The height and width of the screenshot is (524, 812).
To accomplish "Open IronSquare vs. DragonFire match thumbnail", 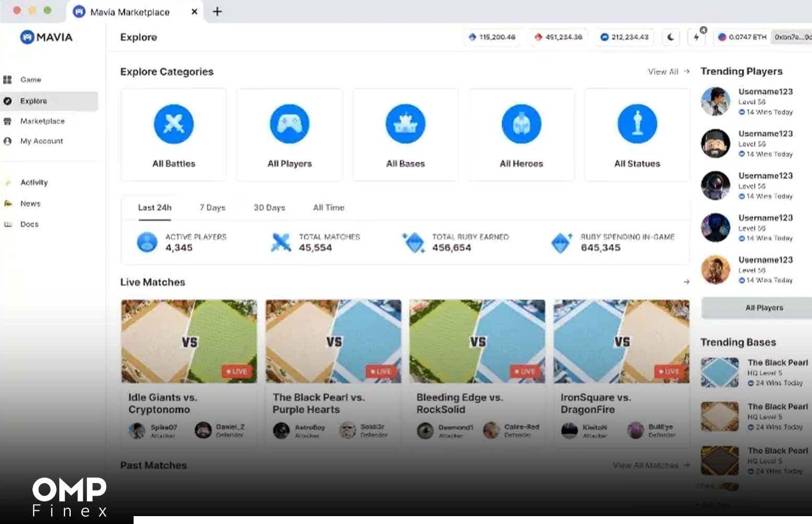I will click(x=621, y=341).
